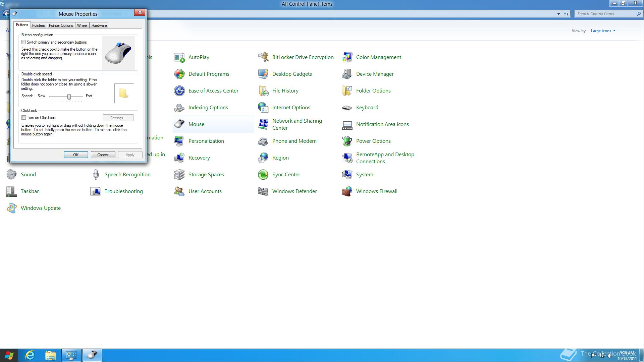Open Ease of Access Center icon

(x=179, y=91)
